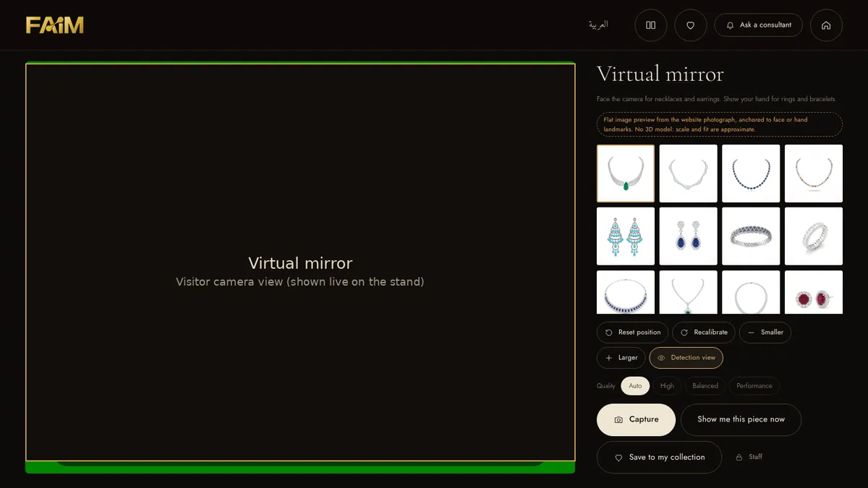Viewport: 868px width, 488px height.
Task: Pick the diamond bangle bracelet thumbnail
Action: click(751, 236)
